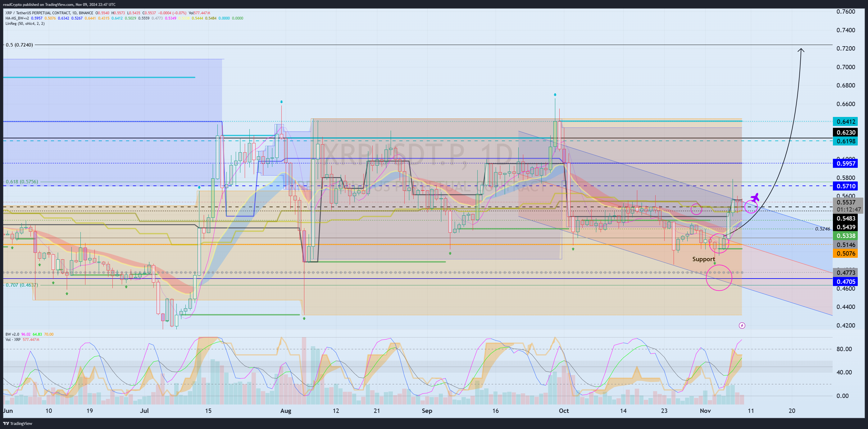Click the Oct label on time axis
Image resolution: width=868 pixels, height=429 pixels.
tap(564, 411)
